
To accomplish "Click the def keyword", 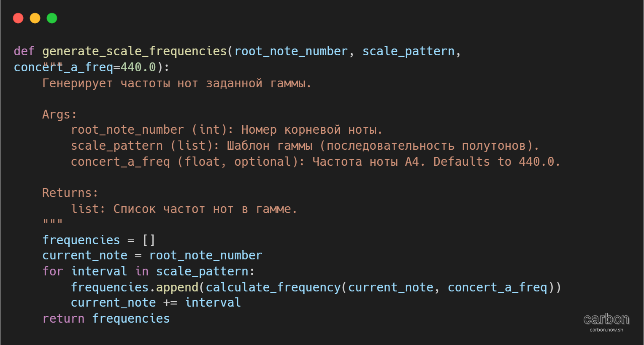I will pos(24,51).
